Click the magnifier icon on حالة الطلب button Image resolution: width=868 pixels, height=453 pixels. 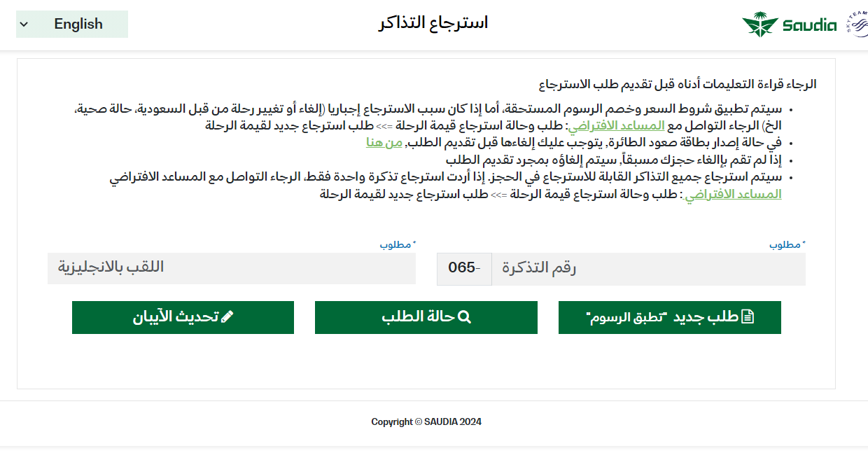(x=463, y=317)
